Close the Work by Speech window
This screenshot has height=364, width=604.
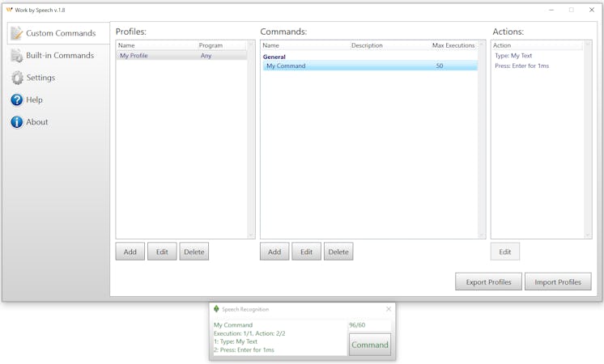[x=592, y=10]
